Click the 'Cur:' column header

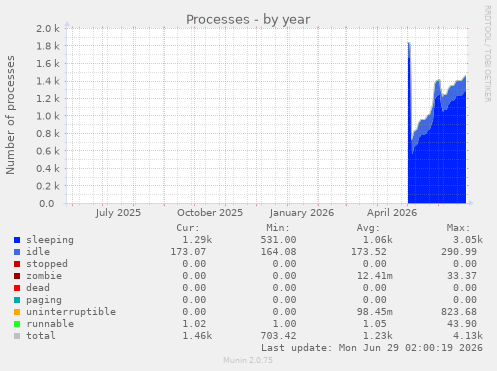[x=188, y=228]
